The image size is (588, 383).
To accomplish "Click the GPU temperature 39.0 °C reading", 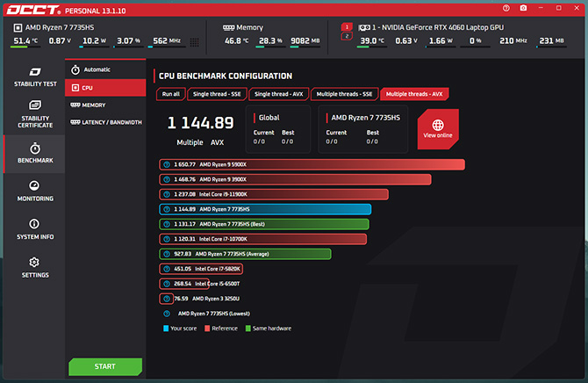I will tap(372, 40).
